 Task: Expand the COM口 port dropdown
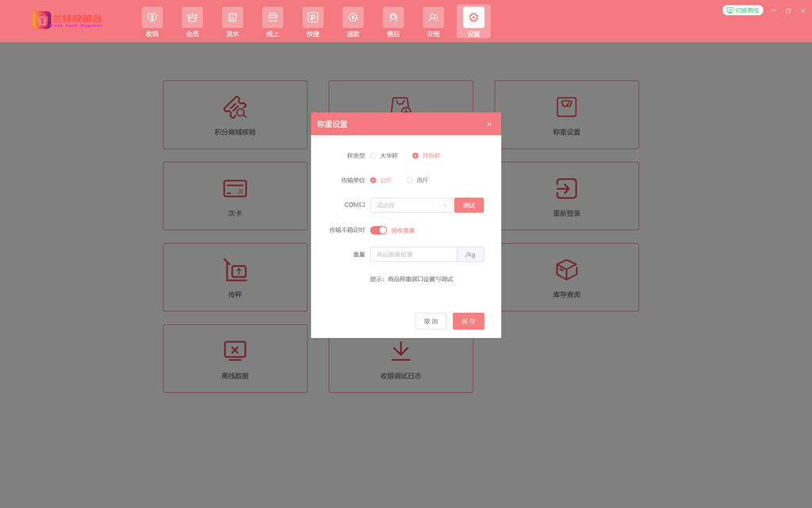point(411,206)
